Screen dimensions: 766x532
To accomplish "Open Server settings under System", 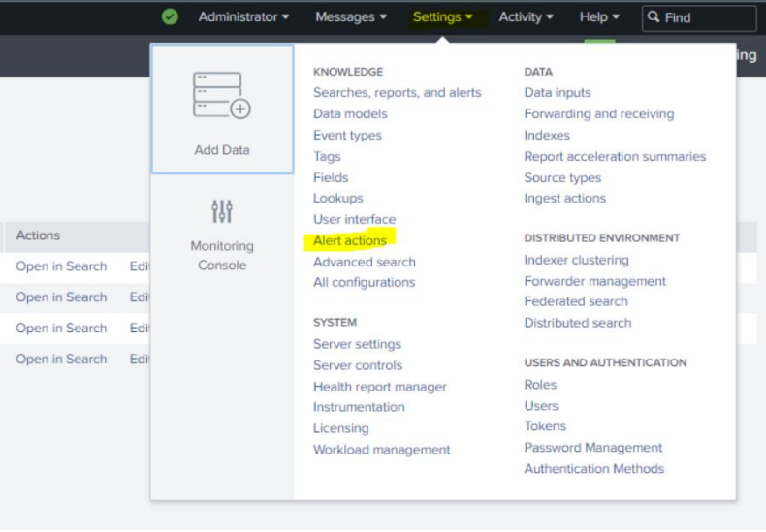I will [357, 344].
